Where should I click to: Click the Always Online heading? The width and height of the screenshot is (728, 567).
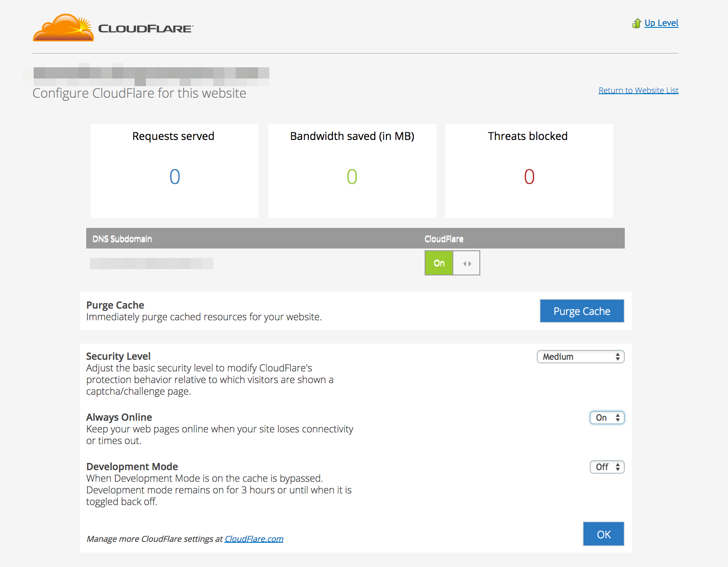pos(119,417)
